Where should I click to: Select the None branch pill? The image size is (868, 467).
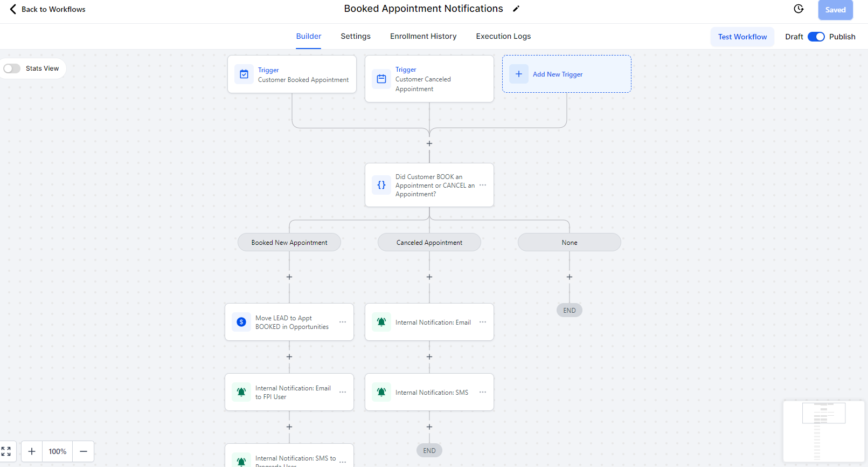click(x=570, y=242)
